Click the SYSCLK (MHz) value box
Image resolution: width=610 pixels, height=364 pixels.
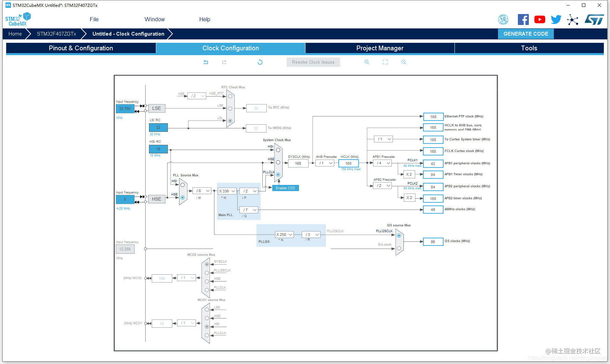pyautogui.click(x=298, y=163)
